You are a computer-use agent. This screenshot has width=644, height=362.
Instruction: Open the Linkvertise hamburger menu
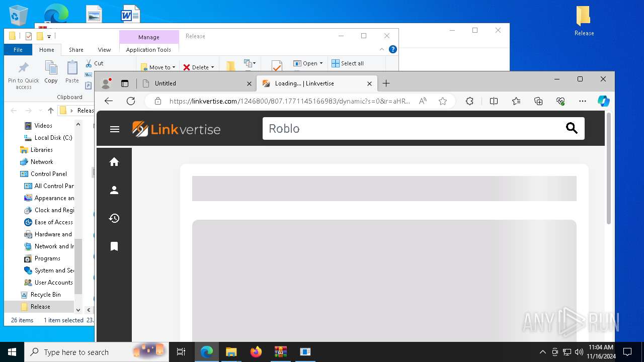115,129
